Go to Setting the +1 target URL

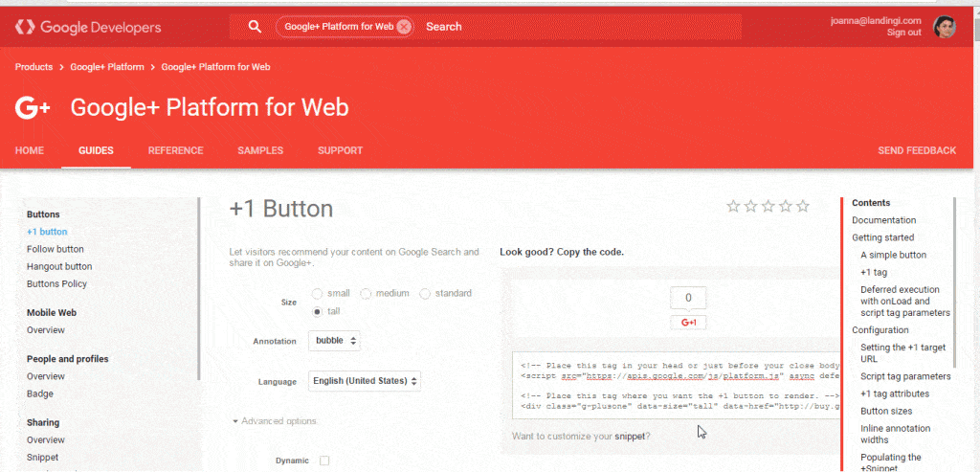click(903, 353)
